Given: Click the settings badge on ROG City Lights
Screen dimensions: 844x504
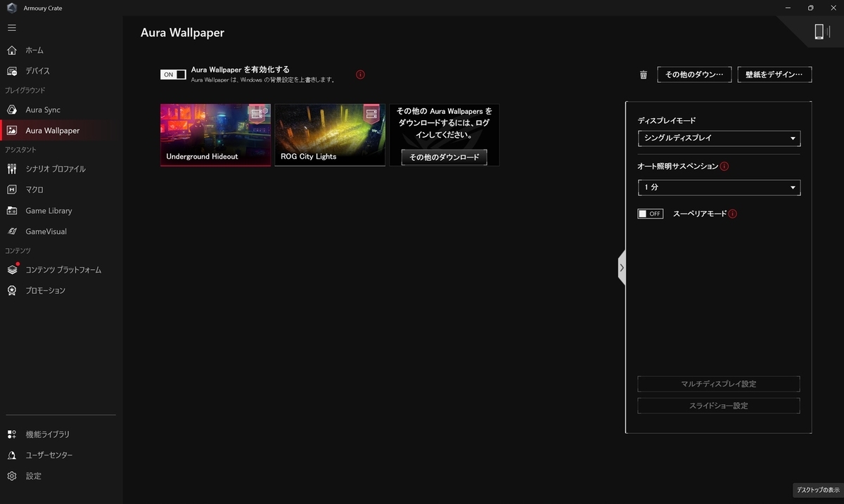Looking at the screenshot, I should click(x=371, y=112).
